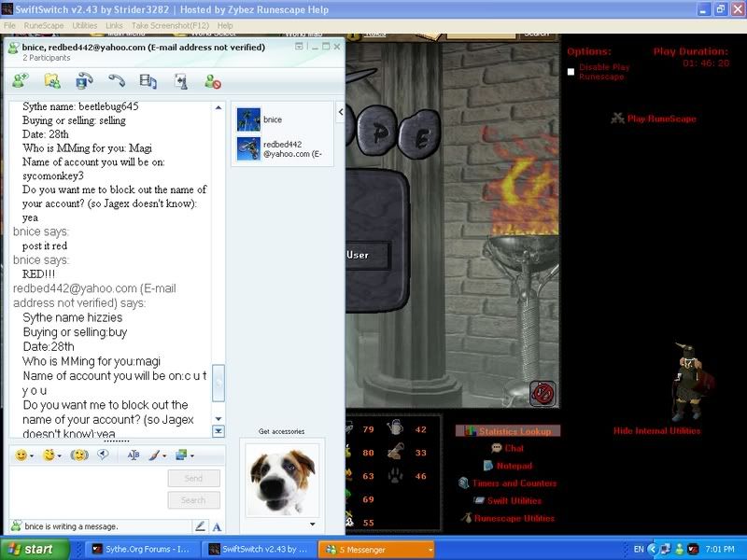This screenshot has height=560, width=747.
Task: Click the Send button
Action: click(x=194, y=478)
